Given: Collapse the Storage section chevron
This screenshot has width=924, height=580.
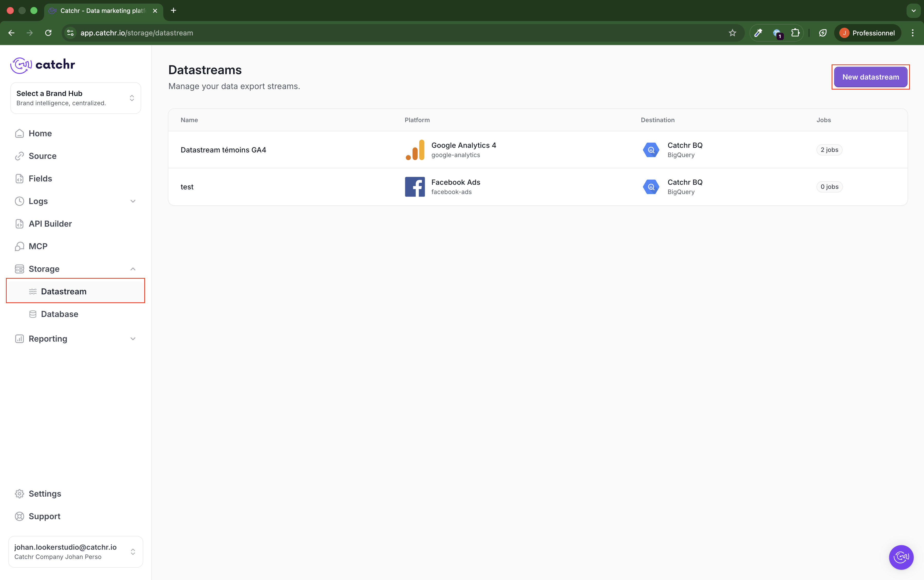Looking at the screenshot, I should 133,269.
